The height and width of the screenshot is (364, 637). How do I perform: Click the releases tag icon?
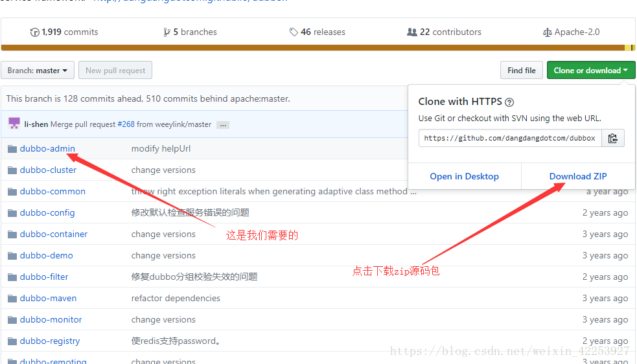(294, 32)
